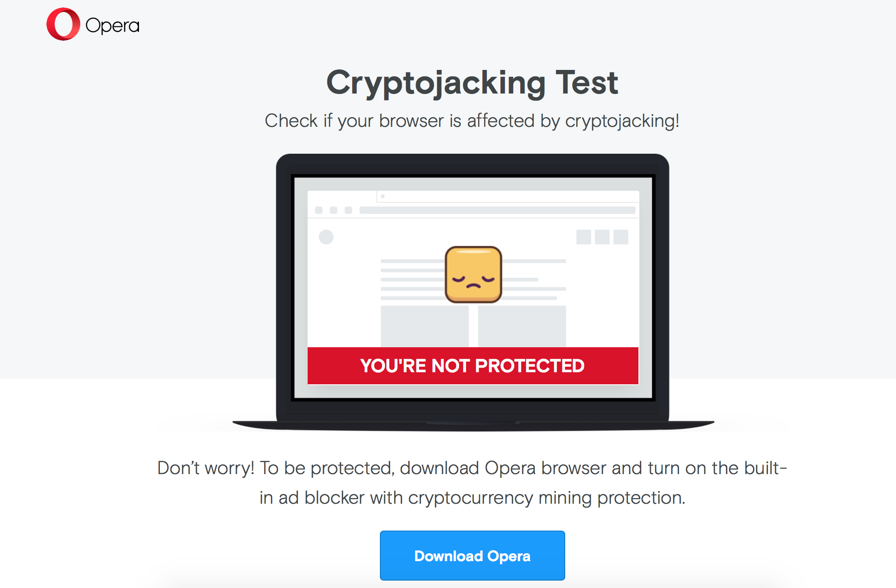Screen dimensions: 896x588
Task: Click the laptop base below the screen
Action: click(x=473, y=425)
